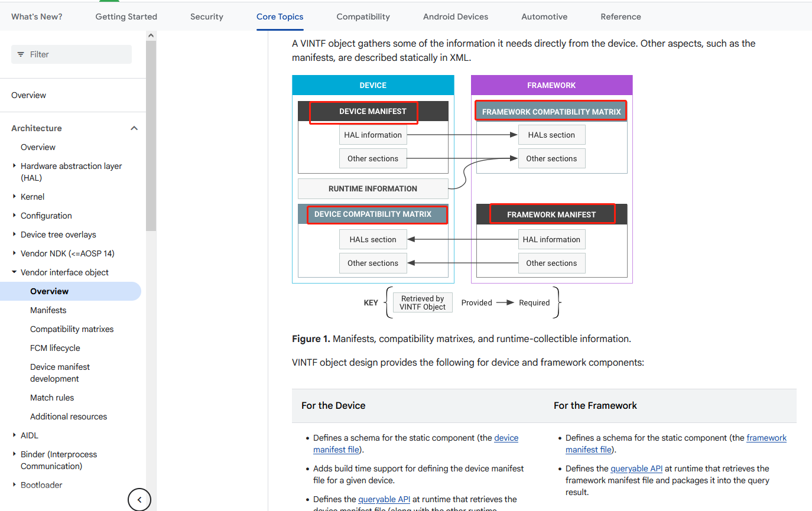Viewport: 812px width, 511px height.
Task: Click the For the Framework table header
Action: tap(595, 405)
